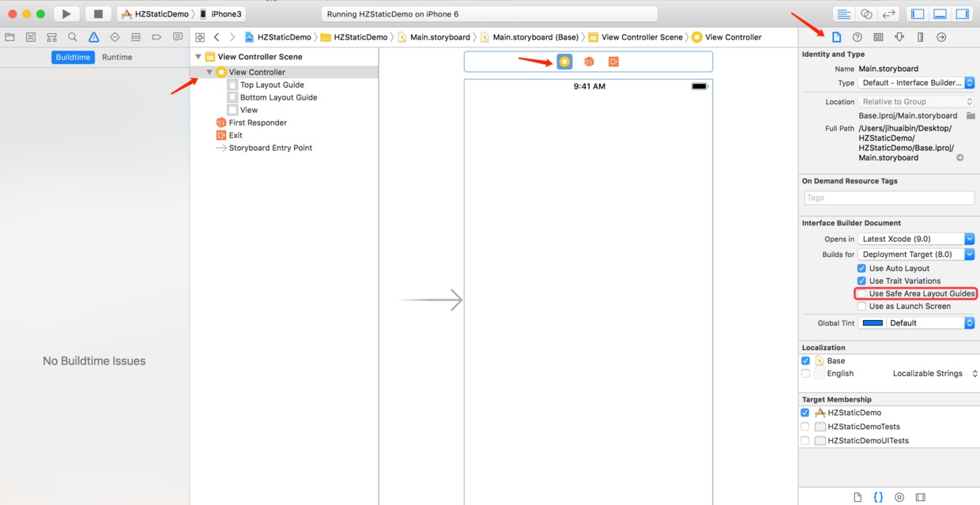
Task: Open the Object library
Action: pos(899,497)
